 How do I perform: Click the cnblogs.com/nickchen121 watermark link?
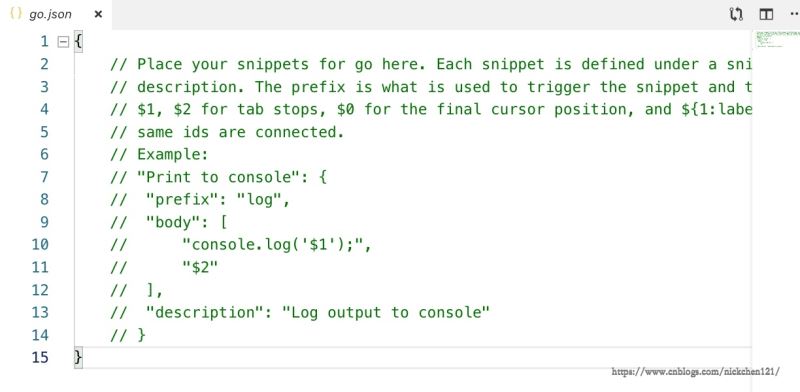(695, 372)
